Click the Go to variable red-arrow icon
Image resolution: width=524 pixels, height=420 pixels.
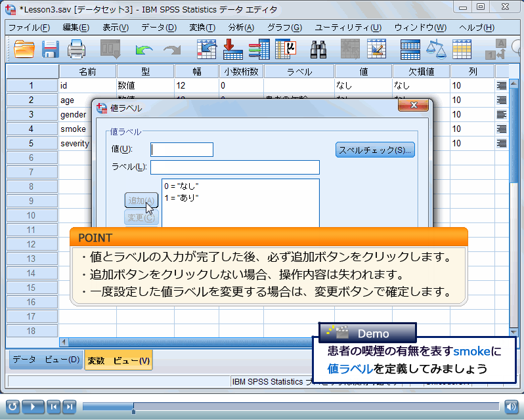pos(232,49)
